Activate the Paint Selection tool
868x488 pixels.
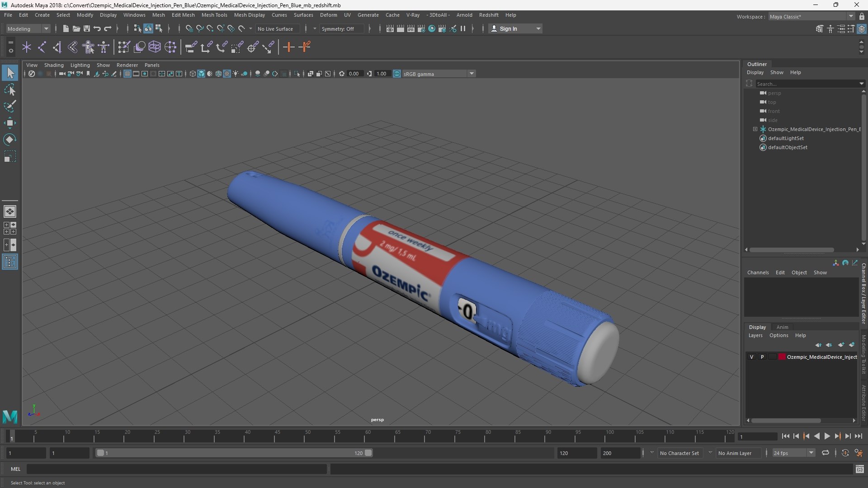coord(10,106)
